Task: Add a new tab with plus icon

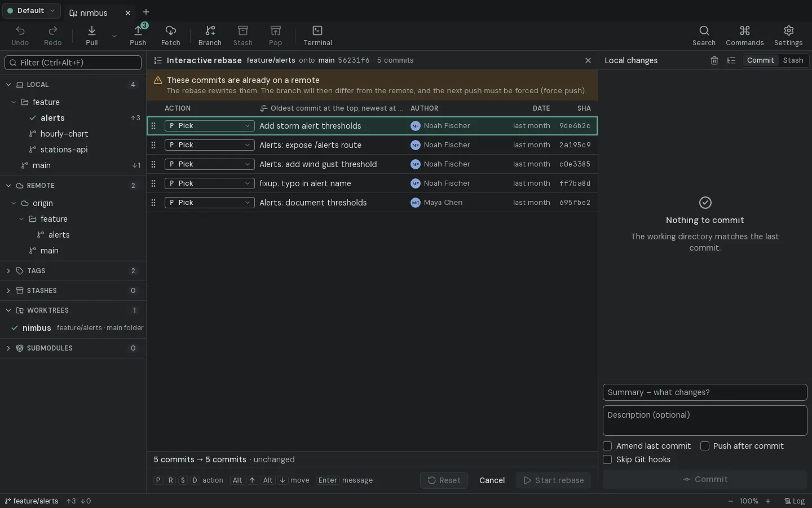Action: point(146,12)
